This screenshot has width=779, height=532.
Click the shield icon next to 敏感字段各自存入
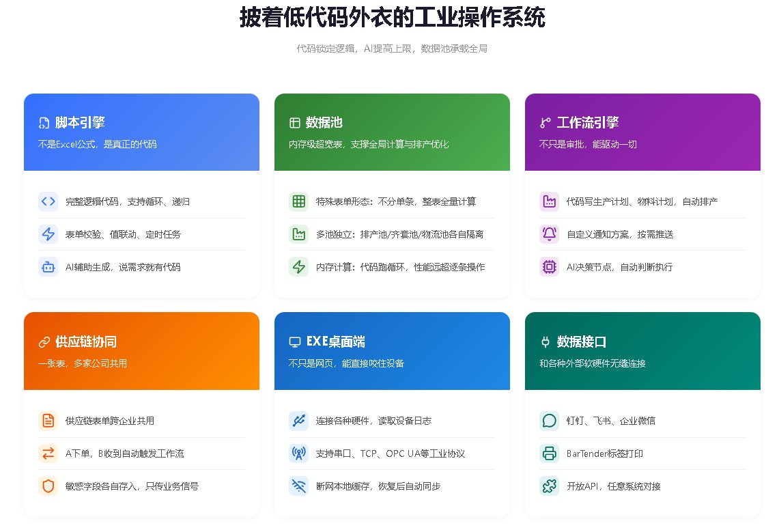(48, 487)
